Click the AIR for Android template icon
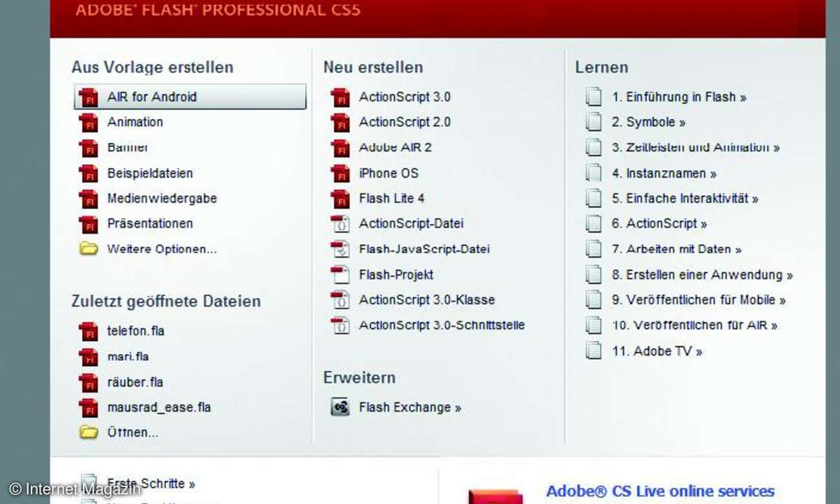840x504 pixels. pyautogui.click(x=89, y=97)
